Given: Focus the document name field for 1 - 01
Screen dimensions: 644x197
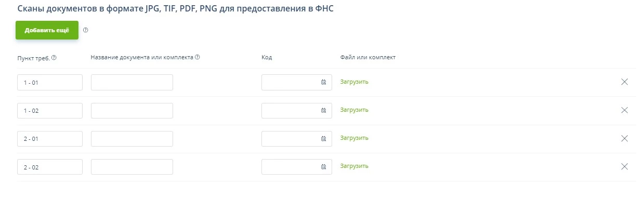Looking at the screenshot, I should coord(132,82).
